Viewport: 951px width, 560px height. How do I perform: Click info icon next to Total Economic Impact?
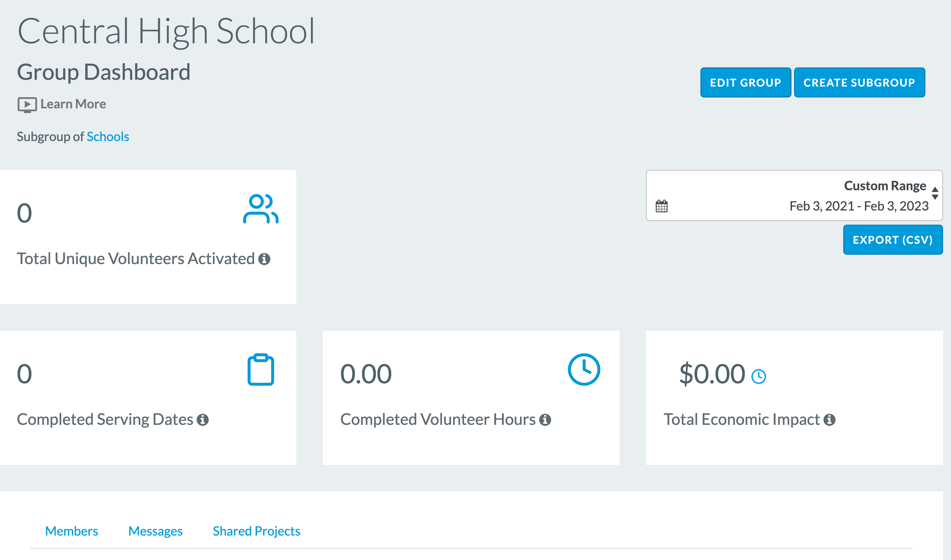tap(829, 420)
